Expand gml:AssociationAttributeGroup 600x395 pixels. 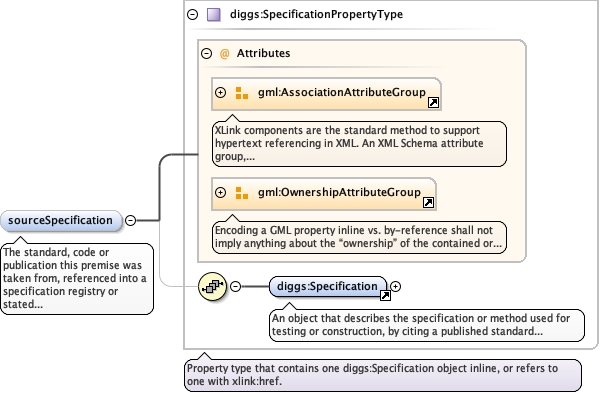pos(220,92)
